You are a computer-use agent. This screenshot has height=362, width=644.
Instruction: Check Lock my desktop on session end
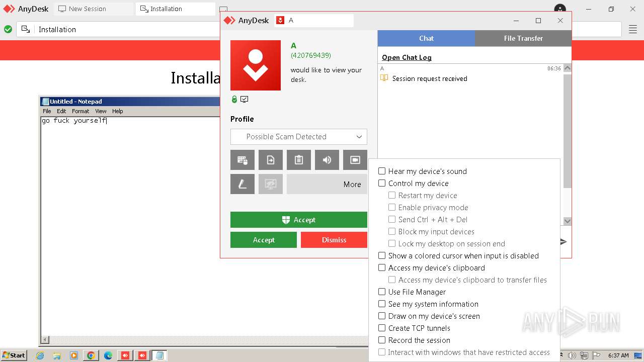click(x=392, y=243)
